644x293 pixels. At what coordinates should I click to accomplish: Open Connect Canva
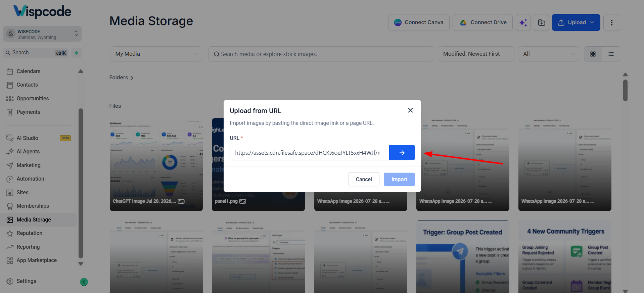(x=419, y=22)
